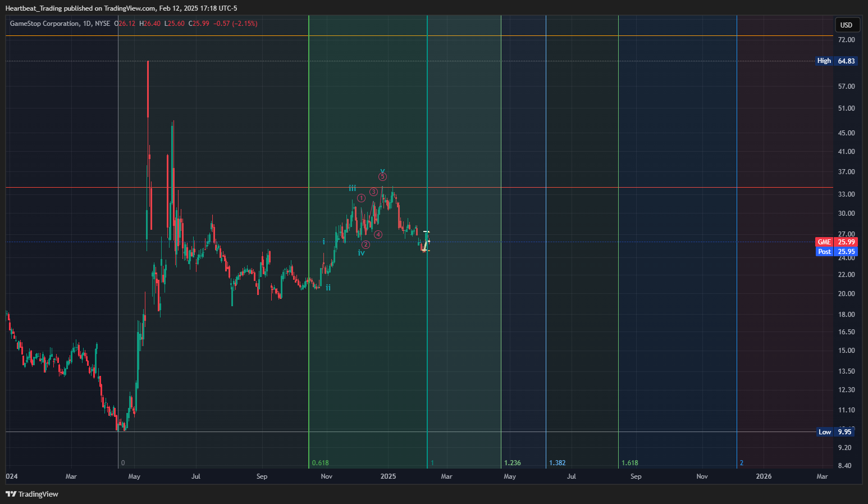868x504 pixels.
Task: Click the 41.00 price axis label
Action: 846,152
